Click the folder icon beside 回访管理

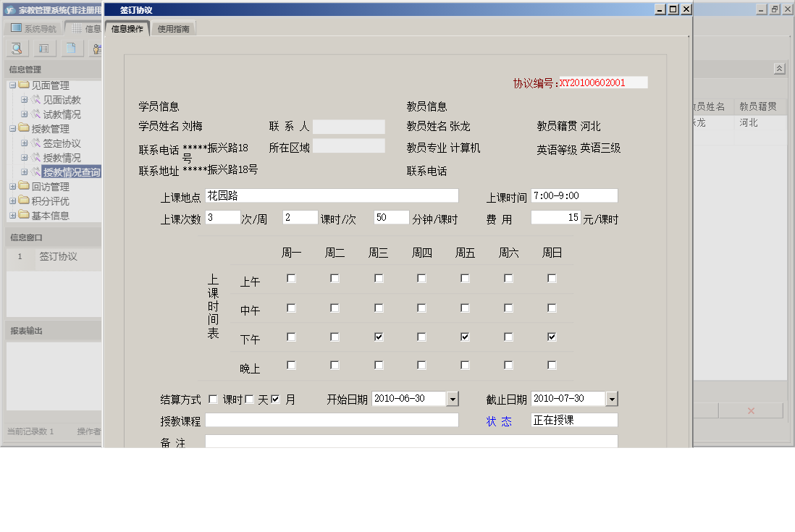click(x=24, y=186)
